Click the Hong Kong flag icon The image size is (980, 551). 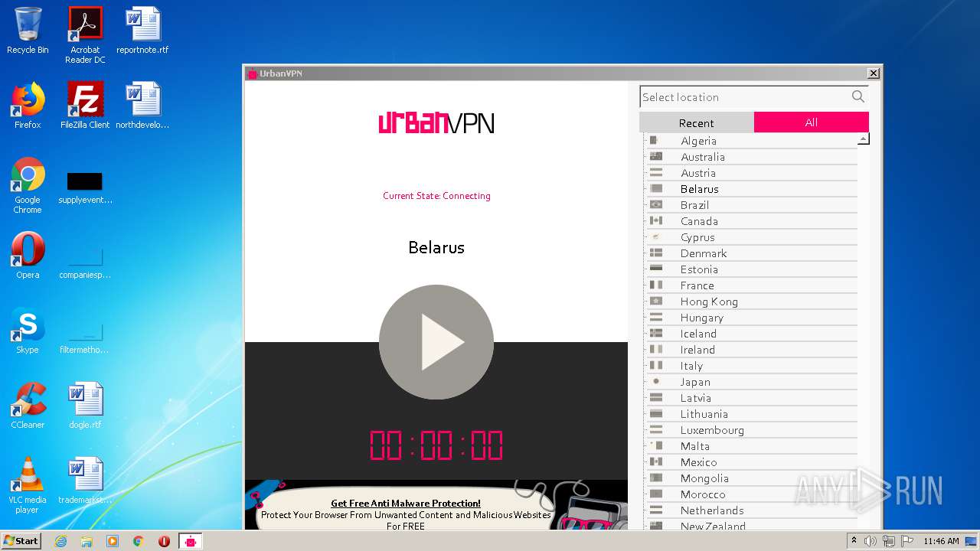click(655, 301)
